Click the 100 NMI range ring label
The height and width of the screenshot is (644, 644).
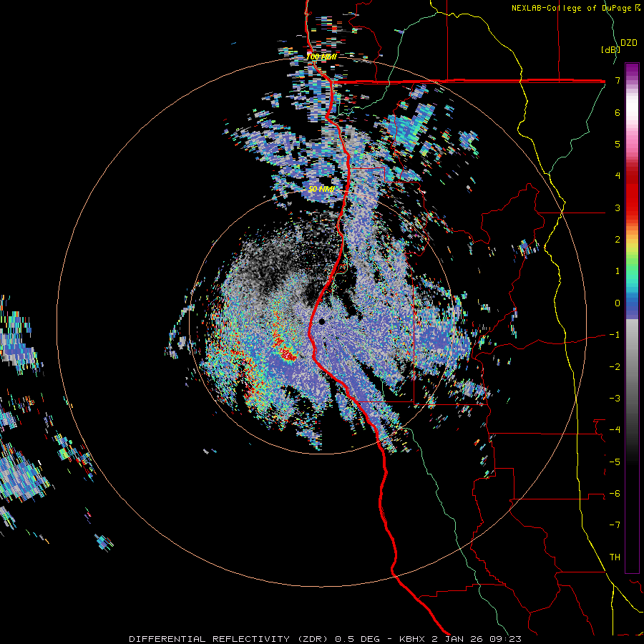321,57
